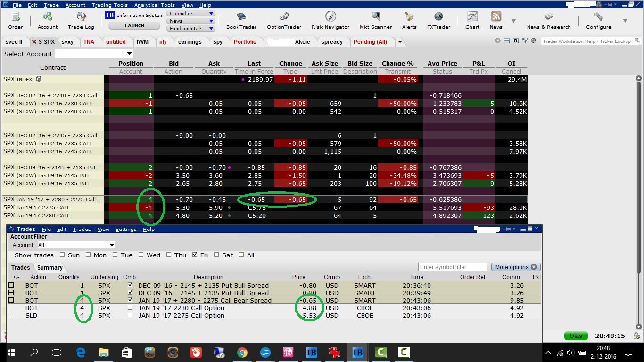Open the Account Filter dropdown in Trades window
This screenshot has height=362, width=644.
(x=76, y=245)
